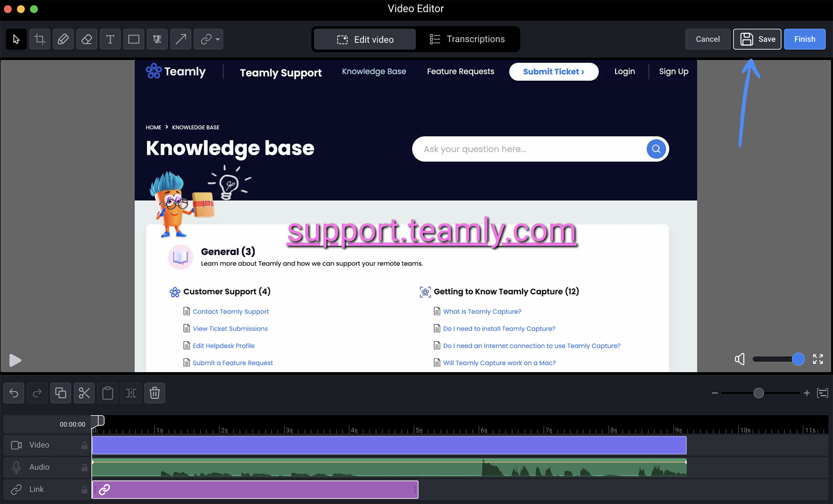833x504 pixels.
Task: Toggle lock on Link track
Action: [x=84, y=490]
